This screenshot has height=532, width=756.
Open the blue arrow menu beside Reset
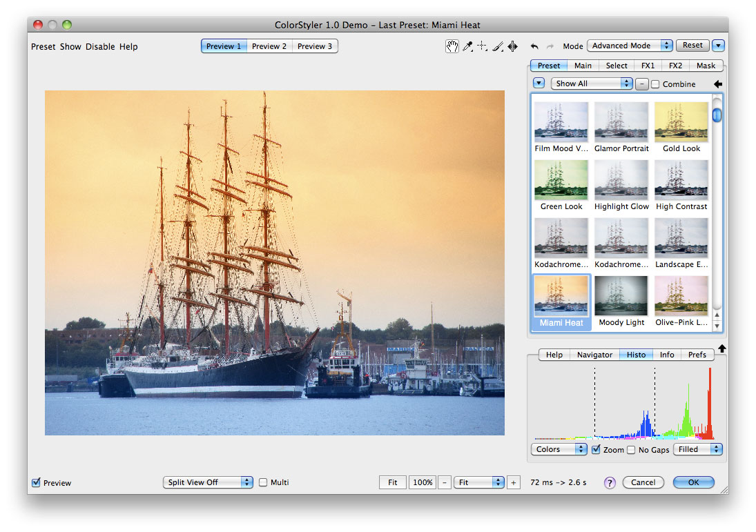point(718,46)
